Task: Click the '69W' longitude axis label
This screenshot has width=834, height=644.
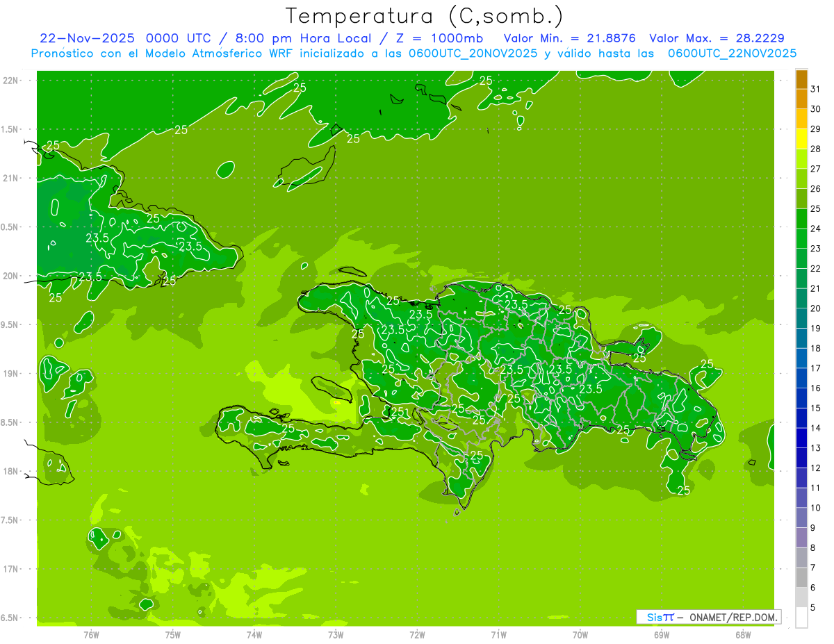Action: pos(662,635)
